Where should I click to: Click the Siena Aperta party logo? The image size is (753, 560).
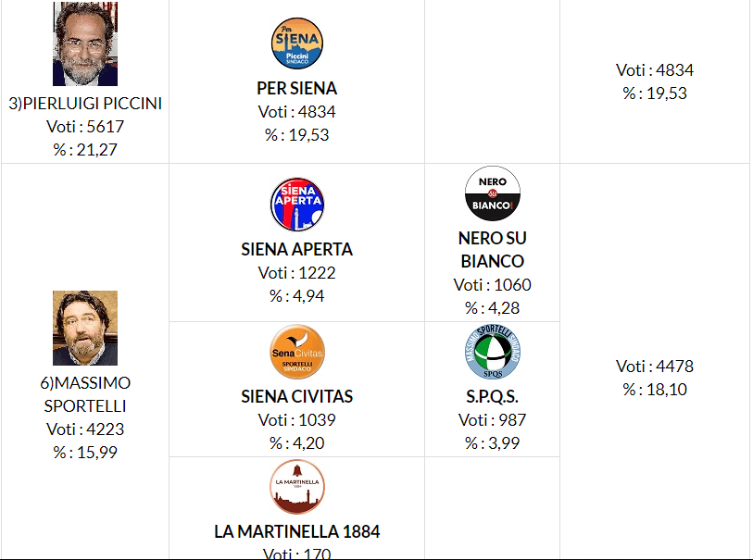[296, 205]
